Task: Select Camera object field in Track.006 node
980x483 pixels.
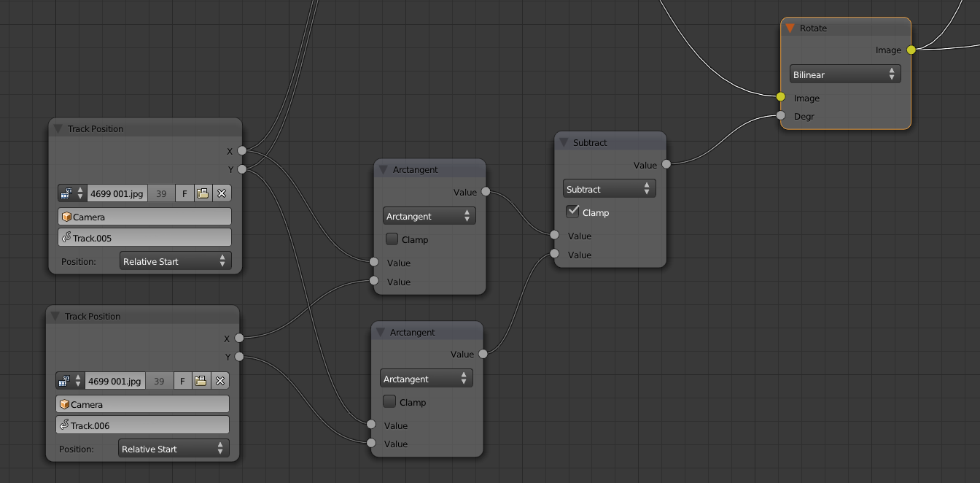Action: point(142,404)
